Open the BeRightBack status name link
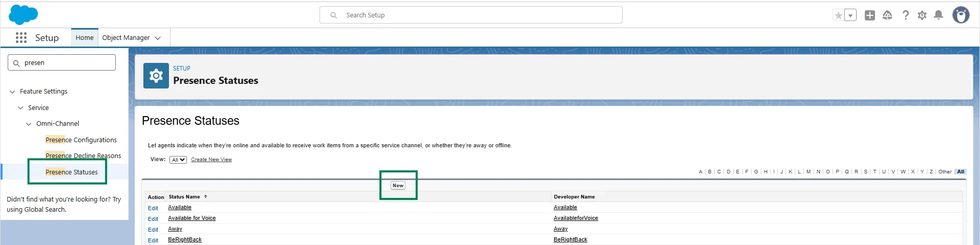 pyautogui.click(x=185, y=239)
